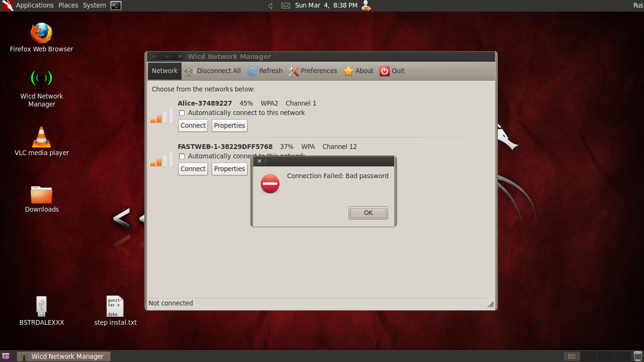Click the red error icon in the dialog
Image resolution: width=644 pixels, height=362 pixels.
tap(270, 184)
